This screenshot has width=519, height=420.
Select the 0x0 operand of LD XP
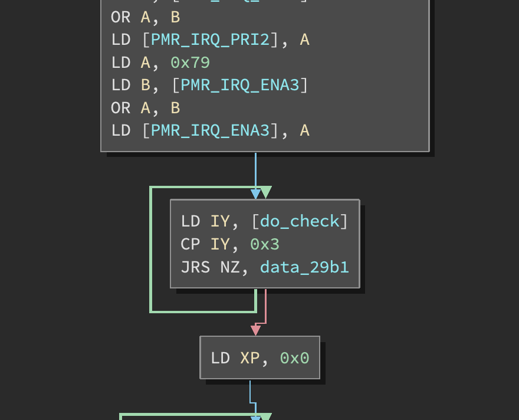[294, 358]
